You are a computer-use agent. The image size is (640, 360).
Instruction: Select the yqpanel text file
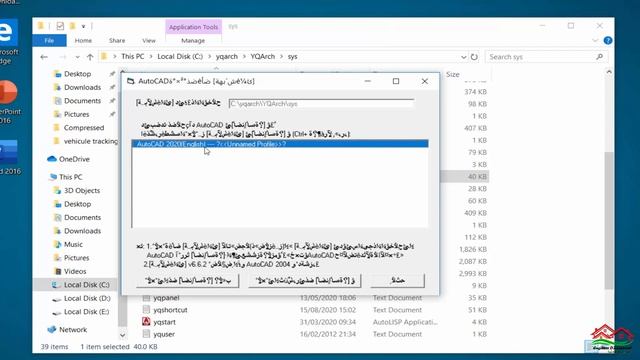(166, 298)
